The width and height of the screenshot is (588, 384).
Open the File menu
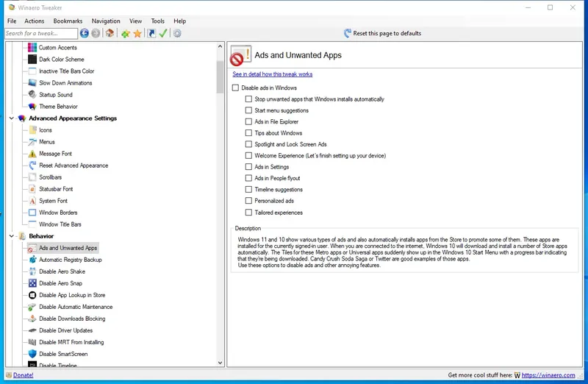(x=12, y=21)
